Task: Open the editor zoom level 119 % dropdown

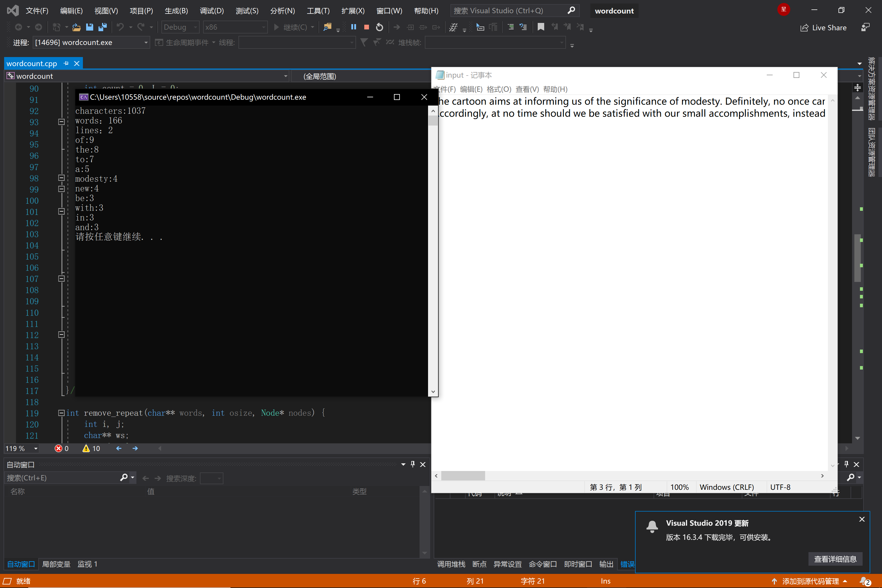Action: coord(36,449)
